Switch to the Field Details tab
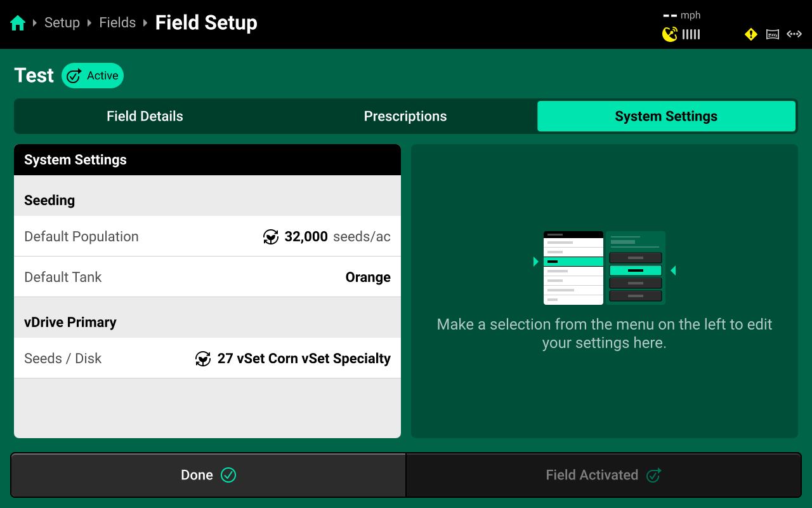The width and height of the screenshot is (812, 508). 145,116
